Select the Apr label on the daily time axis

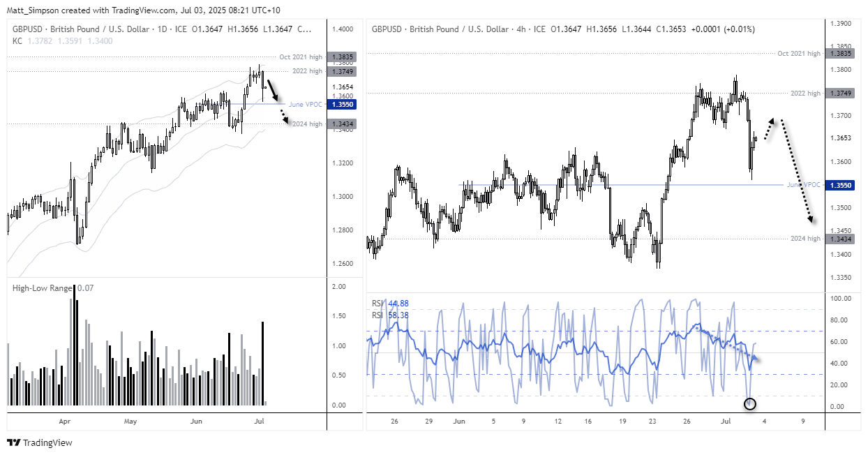click(x=64, y=422)
